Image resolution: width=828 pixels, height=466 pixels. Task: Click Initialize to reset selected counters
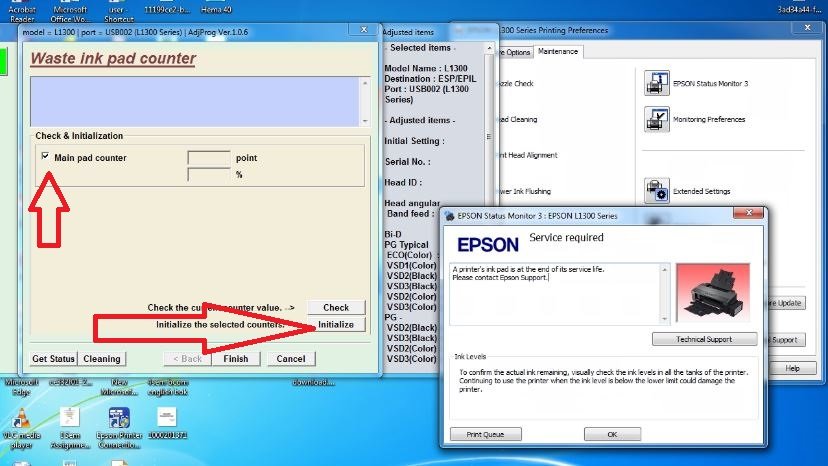click(x=336, y=324)
